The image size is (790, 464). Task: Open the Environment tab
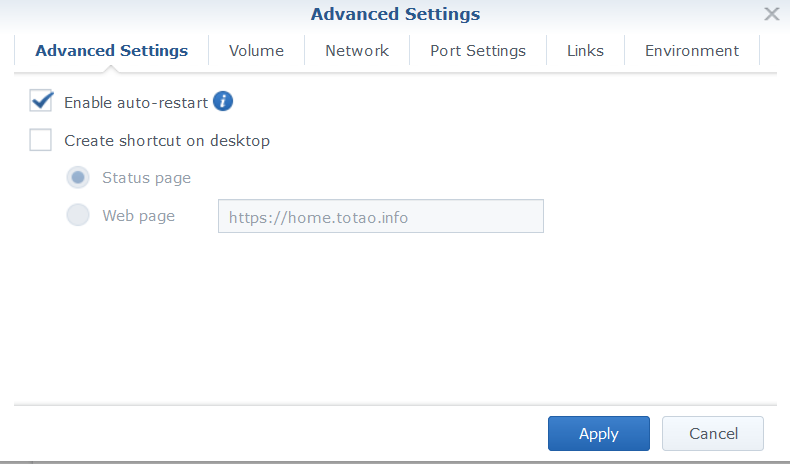(x=692, y=51)
